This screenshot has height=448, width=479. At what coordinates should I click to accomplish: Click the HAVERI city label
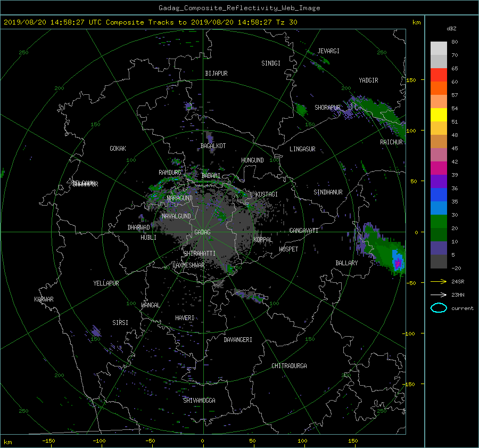pos(185,318)
